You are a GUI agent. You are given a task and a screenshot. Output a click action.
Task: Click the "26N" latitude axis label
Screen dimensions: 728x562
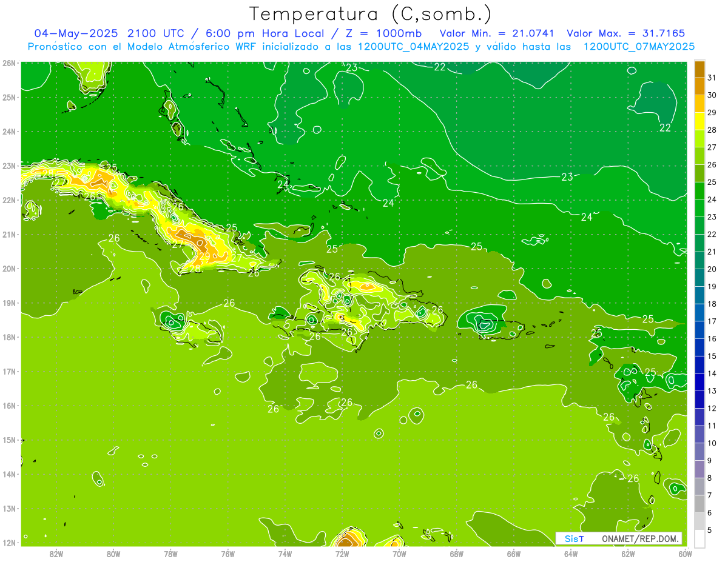click(9, 63)
